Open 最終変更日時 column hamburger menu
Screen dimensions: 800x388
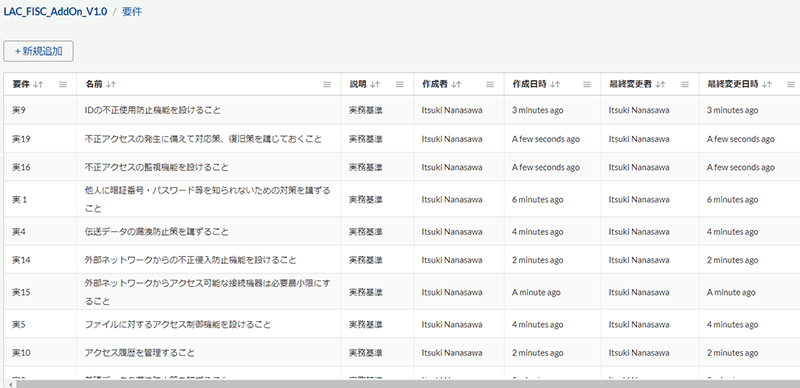[791, 85]
